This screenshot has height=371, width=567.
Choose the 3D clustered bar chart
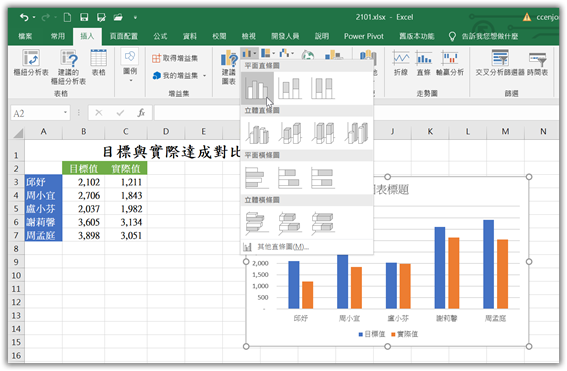click(257, 222)
